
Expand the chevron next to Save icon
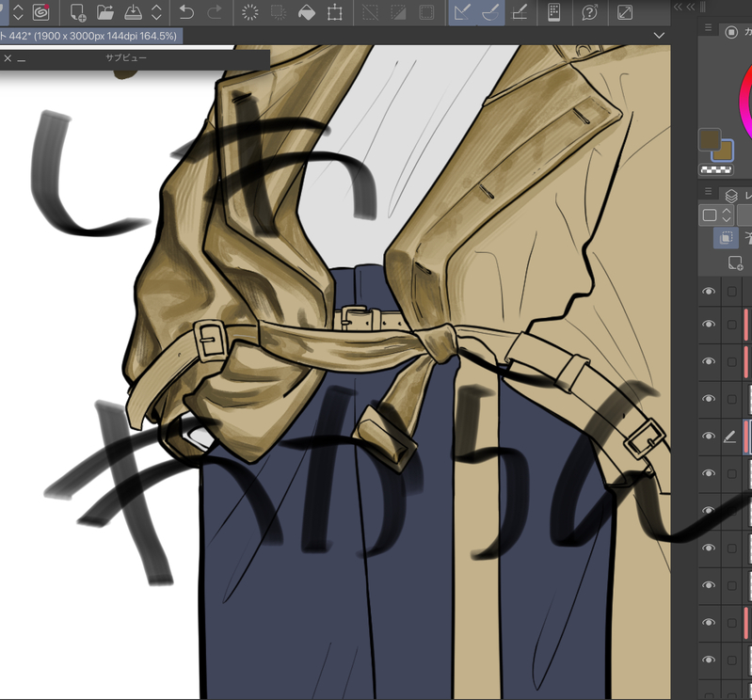coord(156,12)
